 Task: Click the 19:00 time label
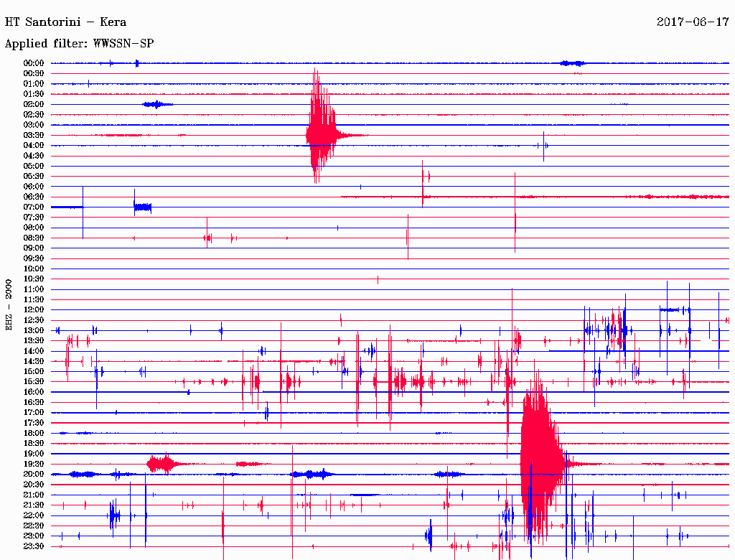click(x=34, y=454)
